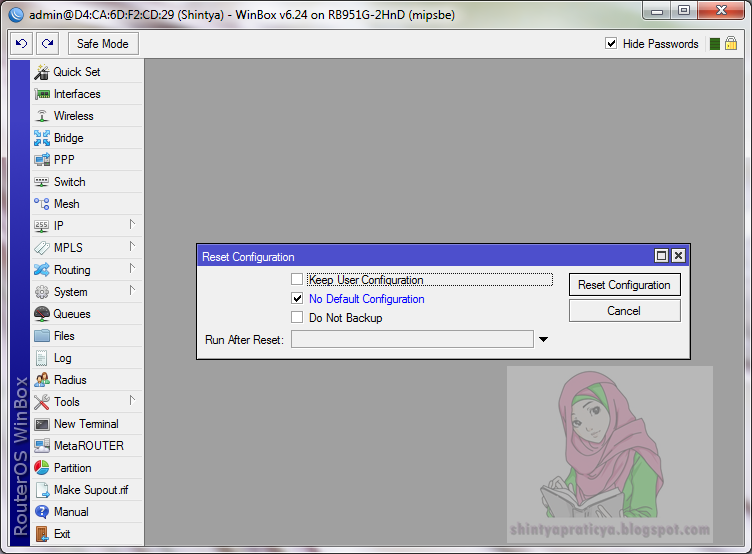Select the Wireless menu label

pos(73,116)
